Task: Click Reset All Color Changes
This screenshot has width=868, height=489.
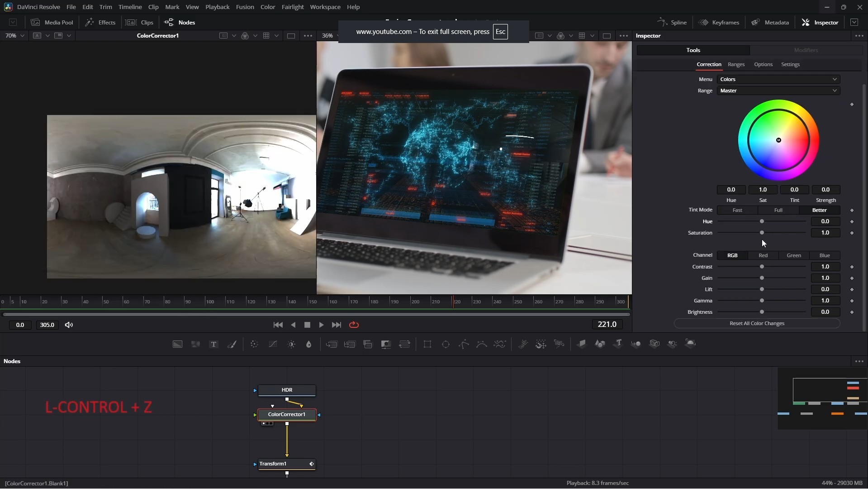Action: 757,323
